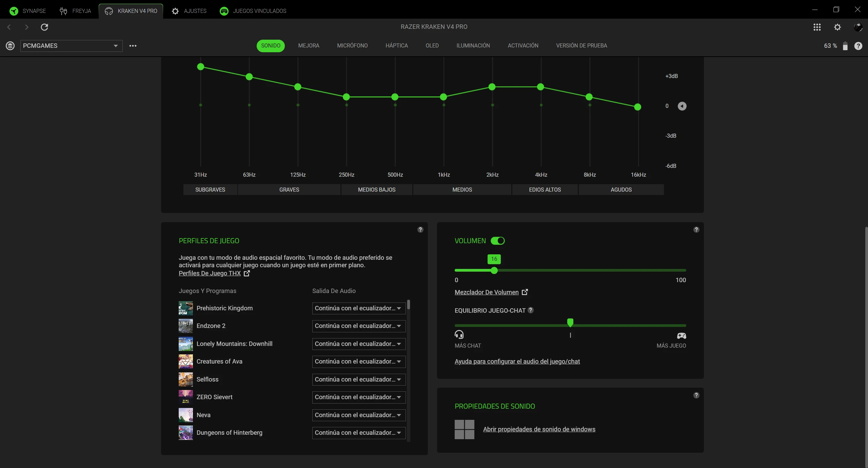Click the Ajustes gear icon
868x468 pixels.
tap(175, 11)
